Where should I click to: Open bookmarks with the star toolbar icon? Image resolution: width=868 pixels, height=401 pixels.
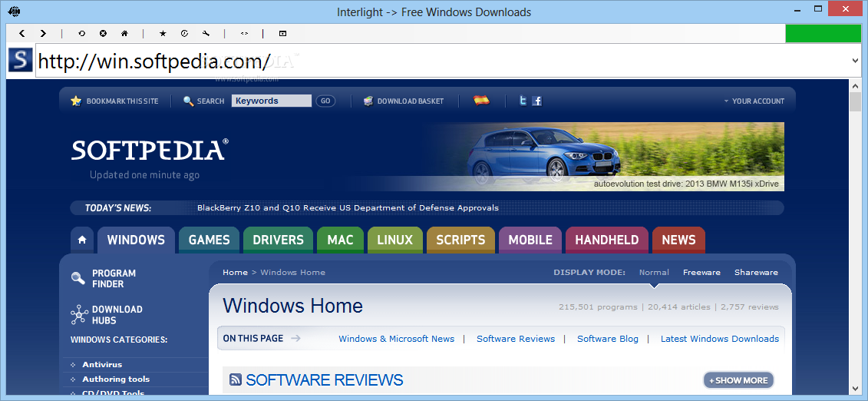point(163,33)
